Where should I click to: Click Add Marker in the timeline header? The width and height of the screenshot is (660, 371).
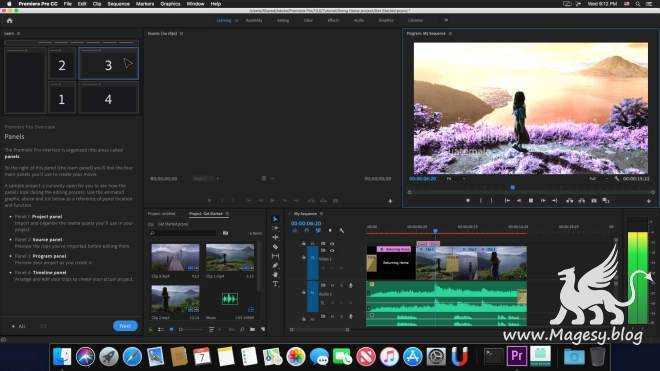330,230
